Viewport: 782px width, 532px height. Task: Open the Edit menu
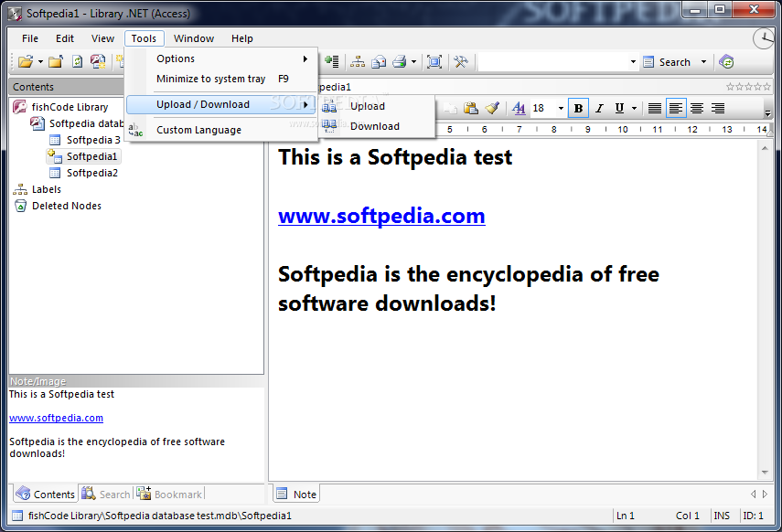point(65,38)
